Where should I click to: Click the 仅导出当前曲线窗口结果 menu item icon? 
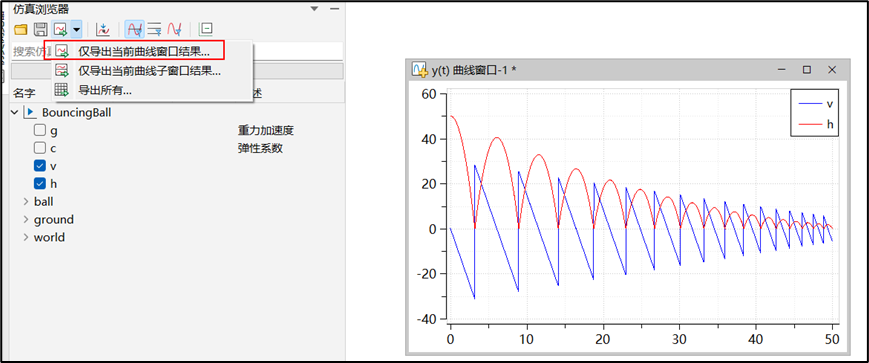62,51
